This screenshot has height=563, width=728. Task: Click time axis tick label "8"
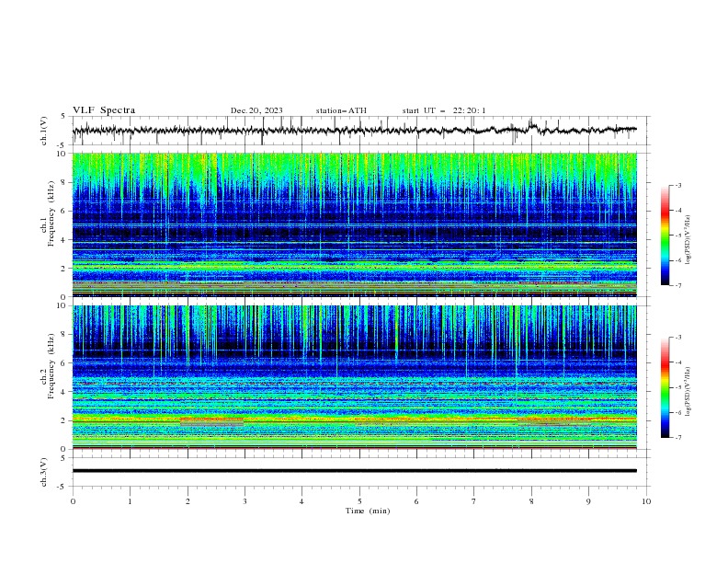click(531, 501)
